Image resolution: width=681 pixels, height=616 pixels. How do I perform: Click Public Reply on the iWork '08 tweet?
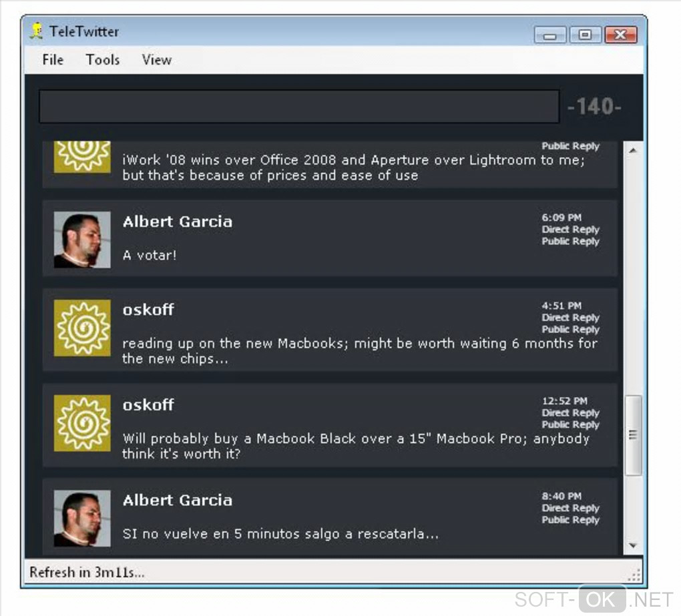click(570, 146)
